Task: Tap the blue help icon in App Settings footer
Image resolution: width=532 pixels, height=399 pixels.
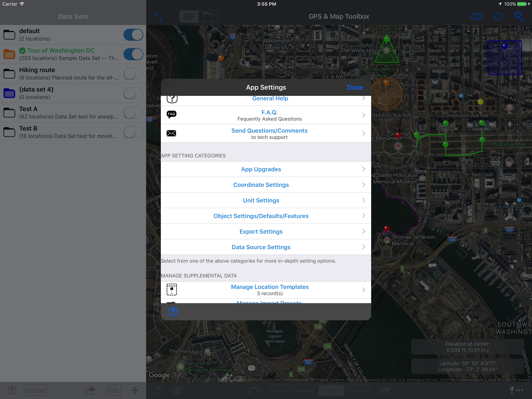Action: pyautogui.click(x=173, y=311)
